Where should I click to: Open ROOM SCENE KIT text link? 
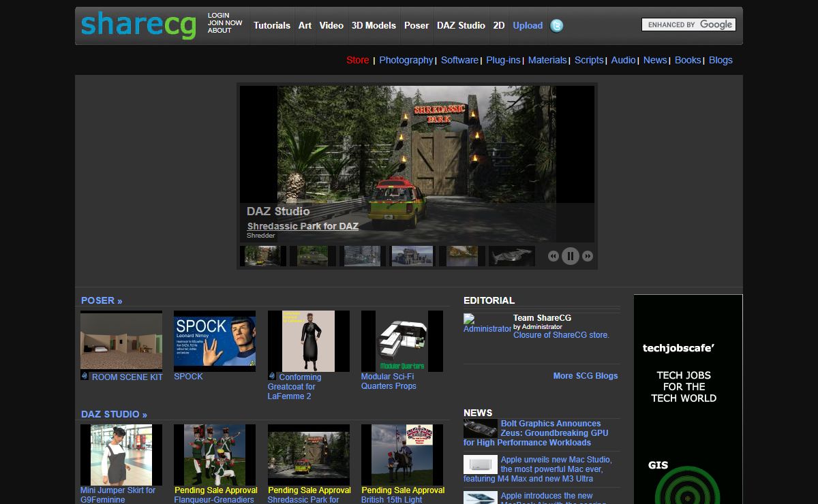coord(127,377)
